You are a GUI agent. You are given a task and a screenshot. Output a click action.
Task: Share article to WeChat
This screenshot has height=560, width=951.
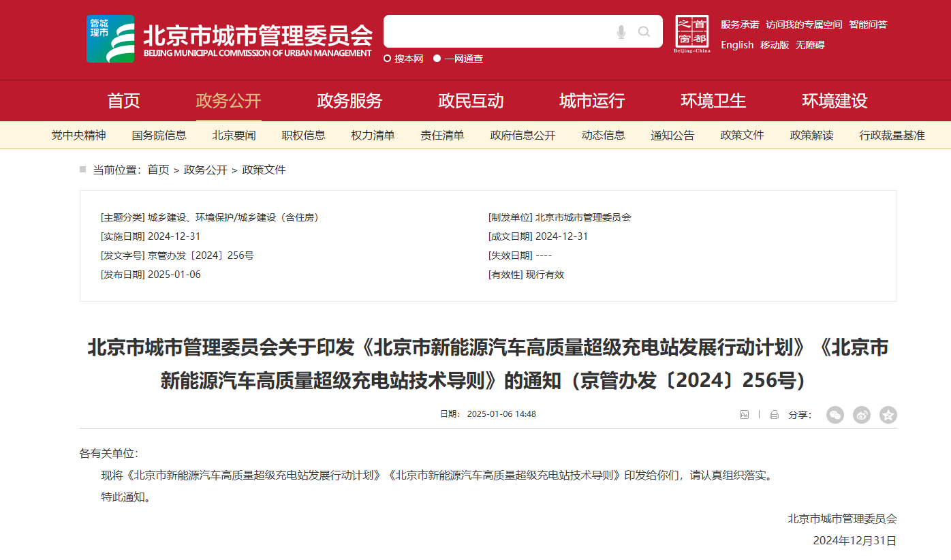[835, 414]
